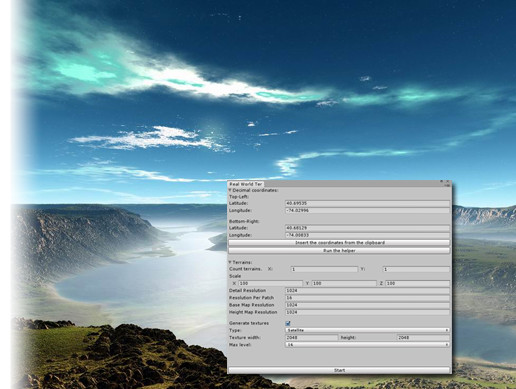Click the Height Map Resolution field
This screenshot has width=516, height=389.
tap(367, 312)
